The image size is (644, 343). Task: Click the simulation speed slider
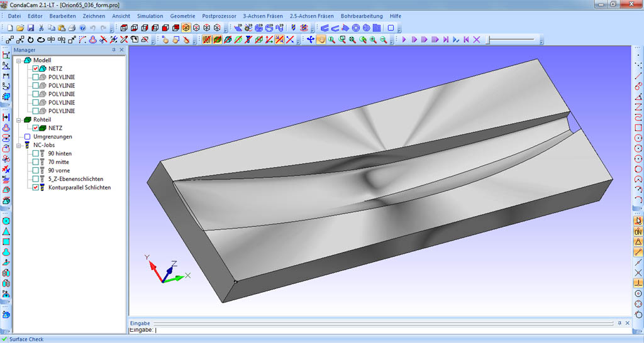tap(513, 40)
